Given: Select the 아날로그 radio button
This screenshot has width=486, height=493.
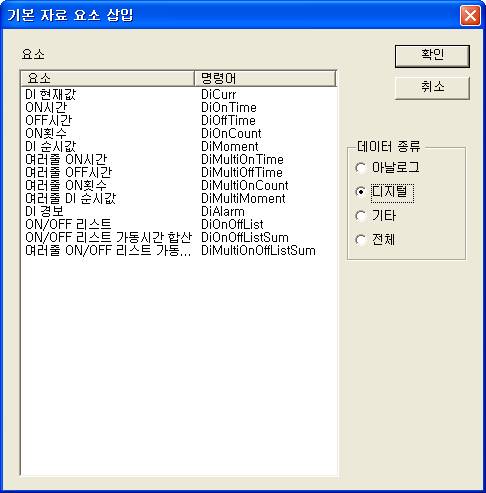Looking at the screenshot, I should [x=387, y=168].
